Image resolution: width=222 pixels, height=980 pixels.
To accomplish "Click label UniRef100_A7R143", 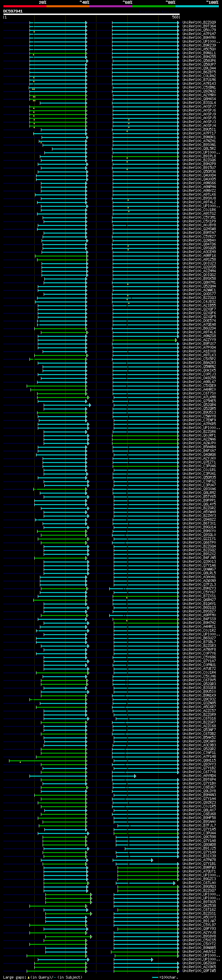I will point(199,84).
